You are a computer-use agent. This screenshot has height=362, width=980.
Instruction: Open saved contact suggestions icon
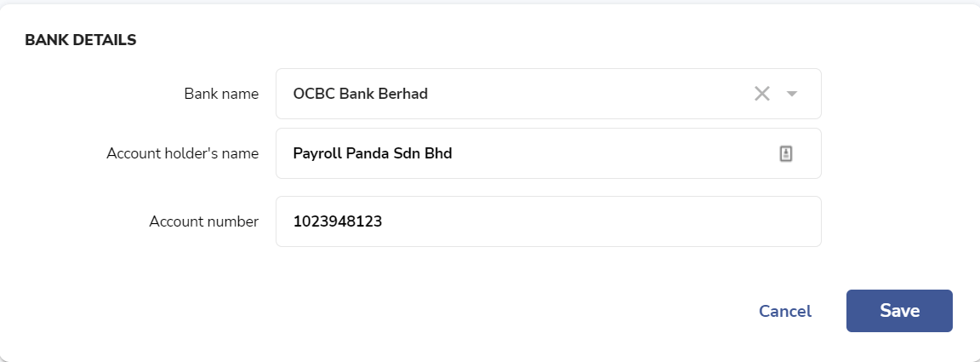pyautogui.click(x=786, y=153)
